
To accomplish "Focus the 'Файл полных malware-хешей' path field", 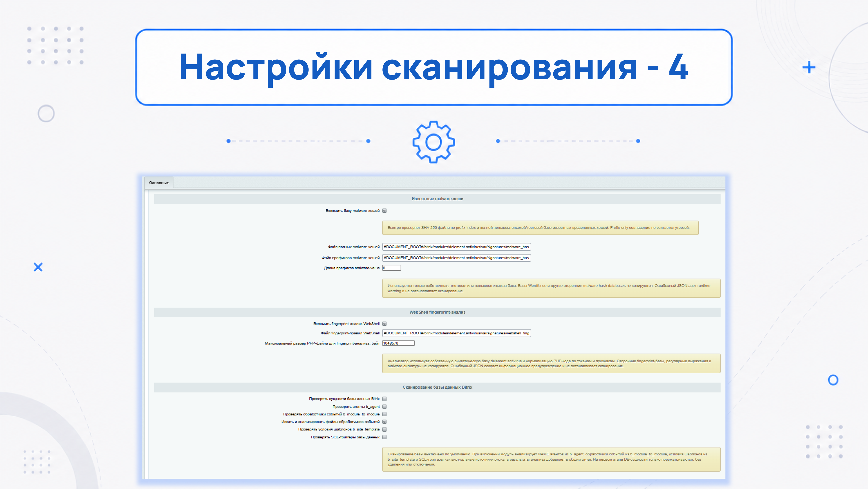I will [457, 247].
